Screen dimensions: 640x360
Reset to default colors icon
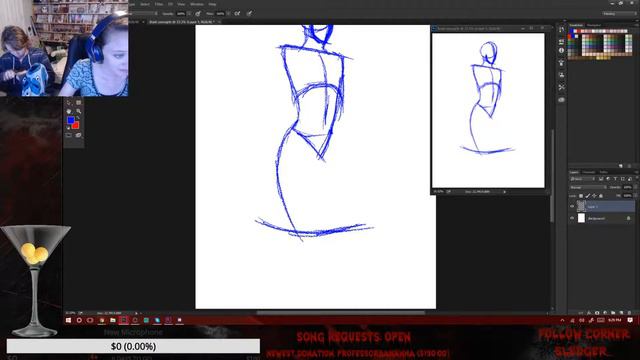[x=68, y=128]
